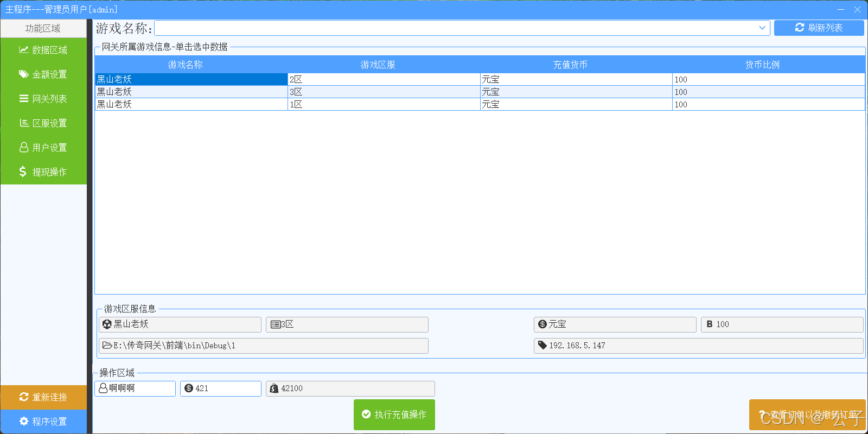This screenshot has height=434, width=868.
Task: Click the bold B icon in ratio field
Action: [x=710, y=324]
